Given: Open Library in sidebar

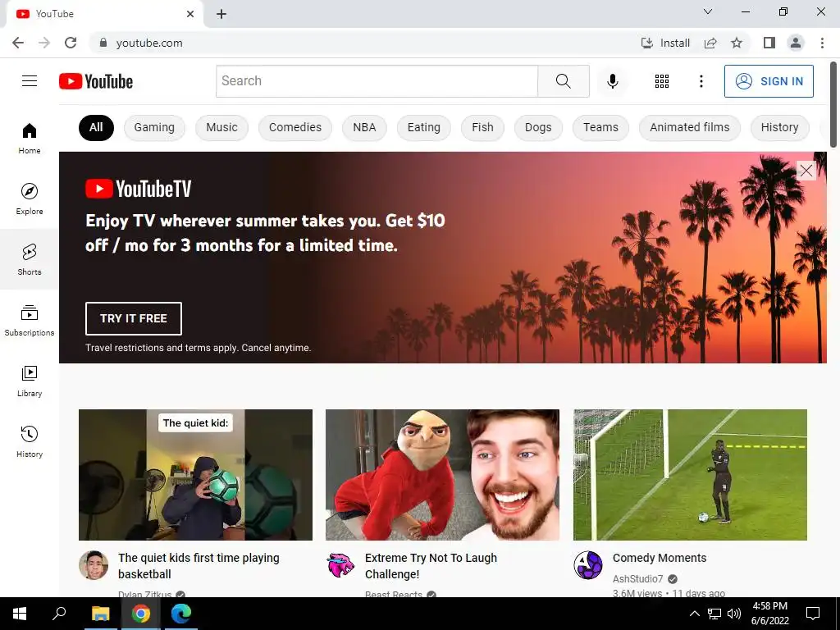Looking at the screenshot, I should point(30,381).
